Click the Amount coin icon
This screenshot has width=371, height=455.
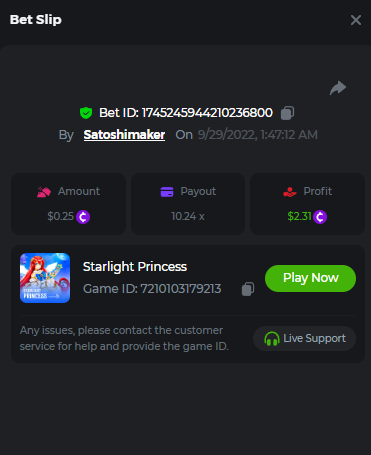tap(83, 217)
